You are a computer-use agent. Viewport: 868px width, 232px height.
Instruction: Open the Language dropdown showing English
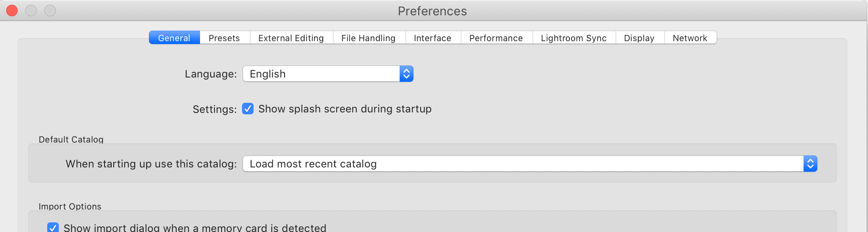click(x=321, y=74)
